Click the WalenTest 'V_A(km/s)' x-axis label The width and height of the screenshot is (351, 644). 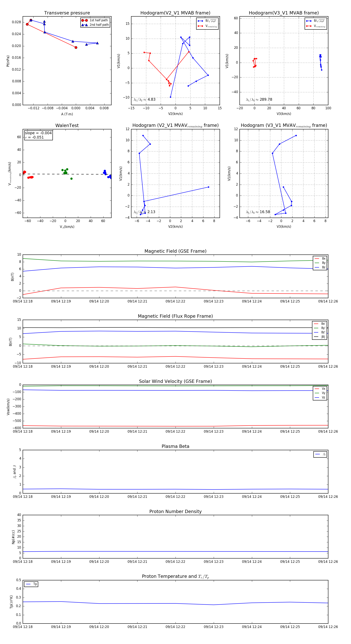point(67,227)
